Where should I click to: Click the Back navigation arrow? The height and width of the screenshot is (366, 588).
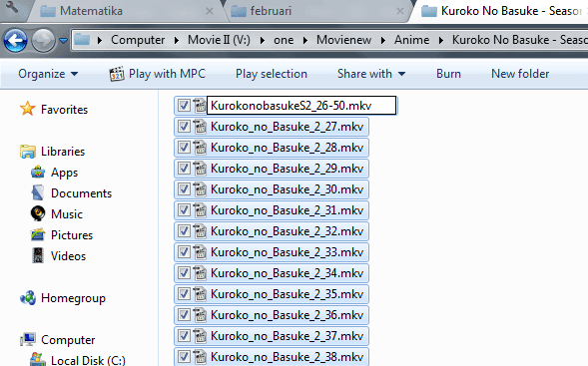(15, 40)
